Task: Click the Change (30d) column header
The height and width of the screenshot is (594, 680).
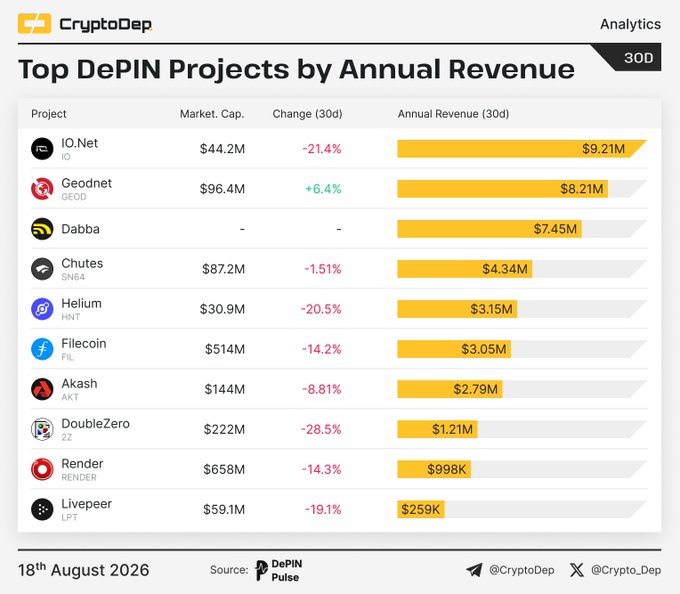Action: point(307,114)
